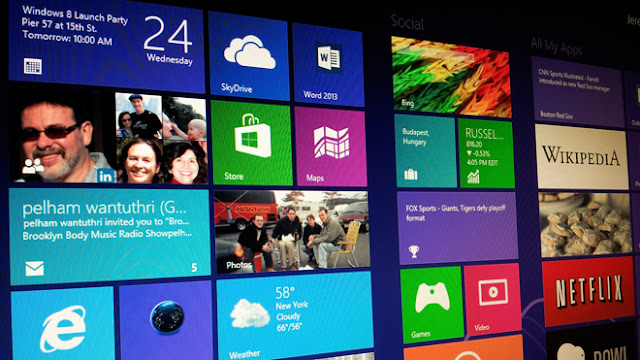The width and height of the screenshot is (640, 360).
Task: Open Internet Explorer tile
Action: coord(62,323)
